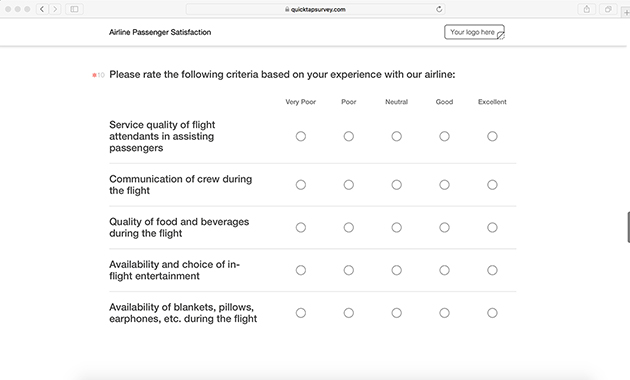Image resolution: width=630 pixels, height=380 pixels.
Task: Reload the page with the refresh icon
Action: tap(439, 9)
